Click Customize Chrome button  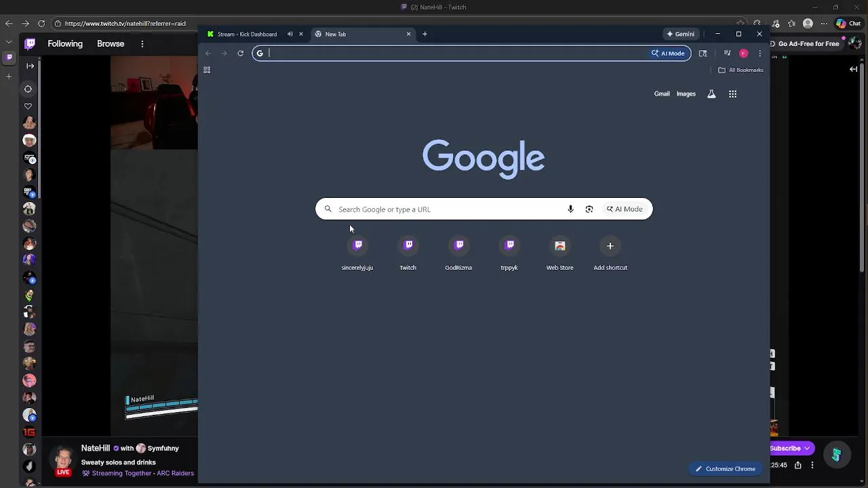point(725,468)
